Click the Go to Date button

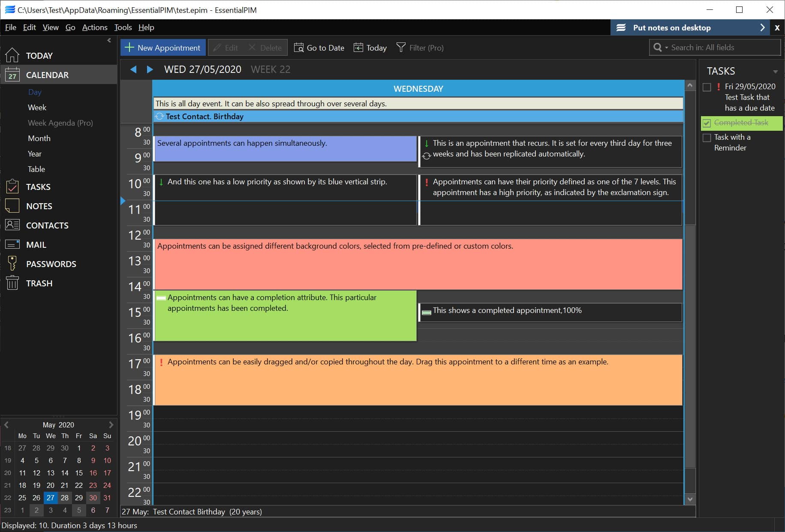(x=319, y=48)
